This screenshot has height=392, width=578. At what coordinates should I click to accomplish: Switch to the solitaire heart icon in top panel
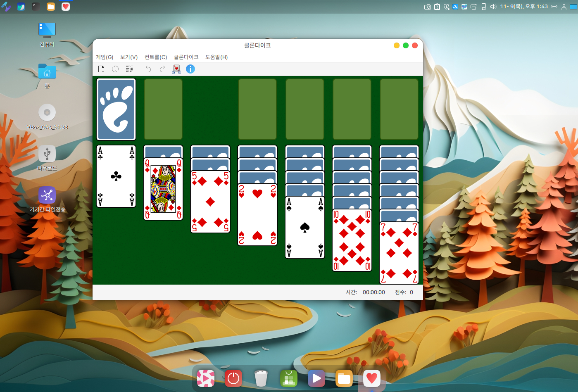[66, 7]
